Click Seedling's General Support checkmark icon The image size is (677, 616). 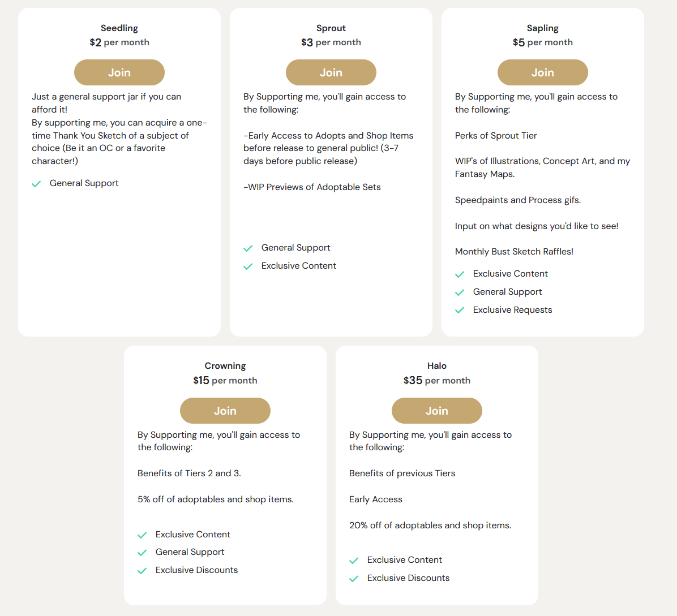[x=36, y=184]
